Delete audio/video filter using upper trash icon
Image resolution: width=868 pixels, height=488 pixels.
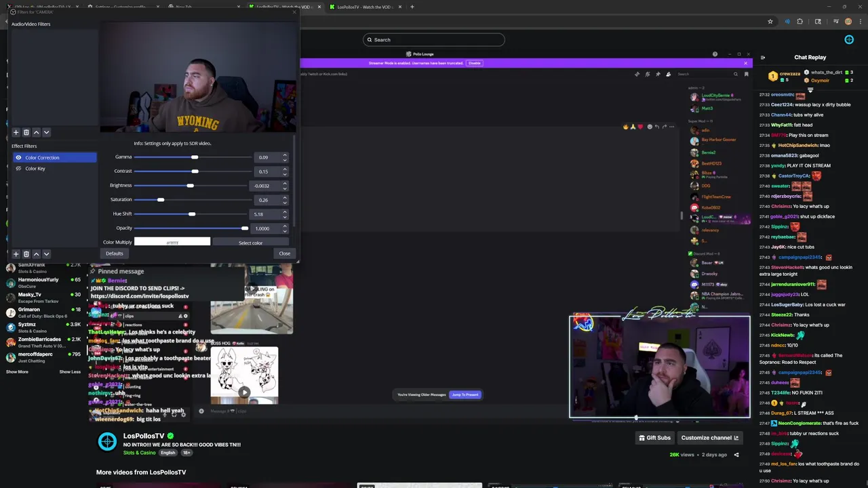point(26,132)
